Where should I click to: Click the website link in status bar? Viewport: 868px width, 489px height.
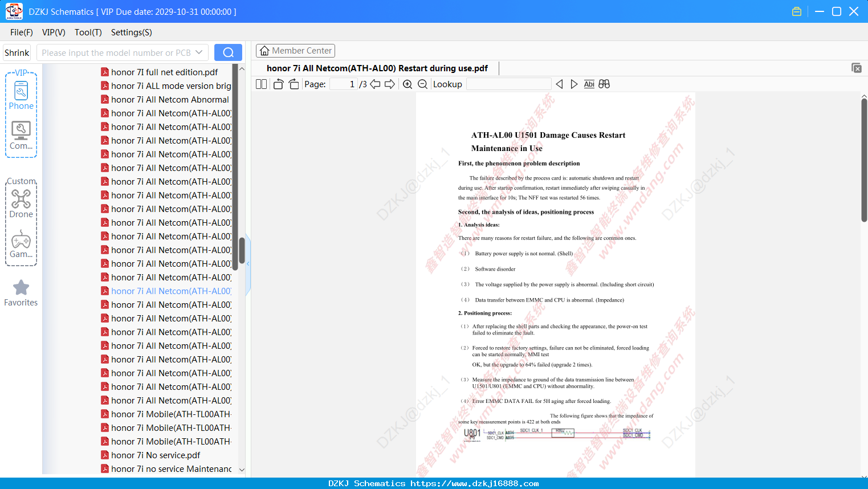475,483
